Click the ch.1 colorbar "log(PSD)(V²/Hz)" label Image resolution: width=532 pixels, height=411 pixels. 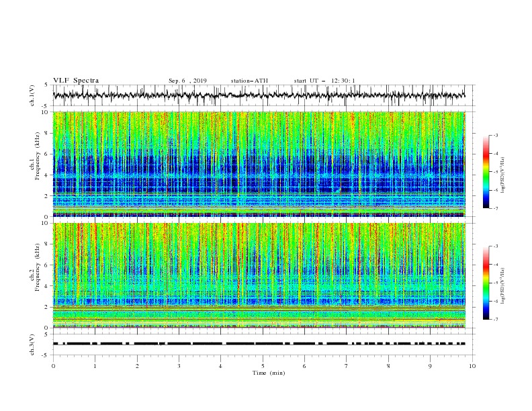tap(503, 175)
